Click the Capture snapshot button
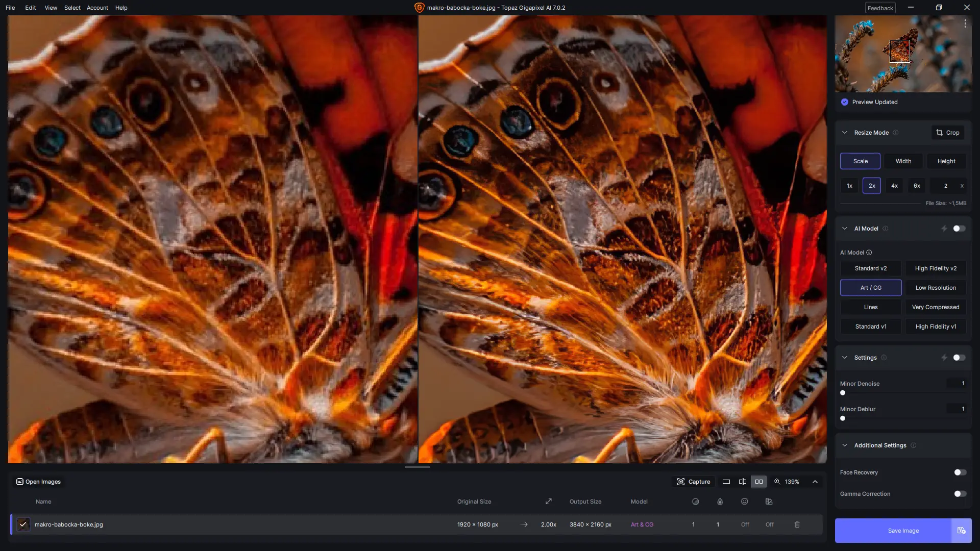The width and height of the screenshot is (980, 551). click(694, 482)
